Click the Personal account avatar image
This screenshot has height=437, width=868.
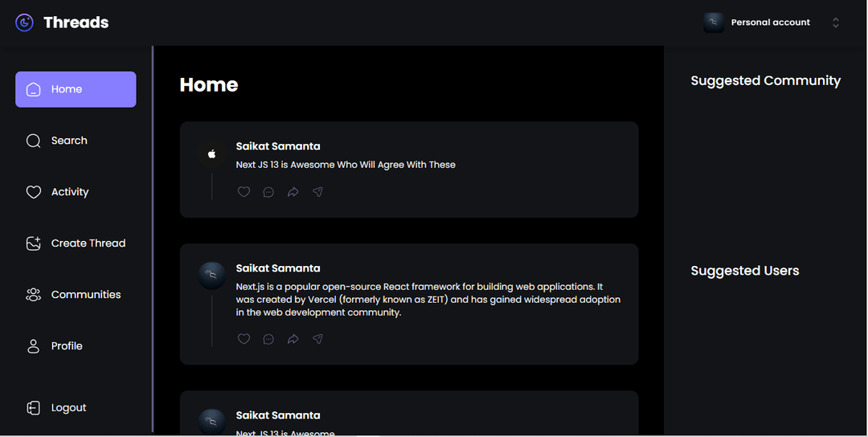[714, 22]
